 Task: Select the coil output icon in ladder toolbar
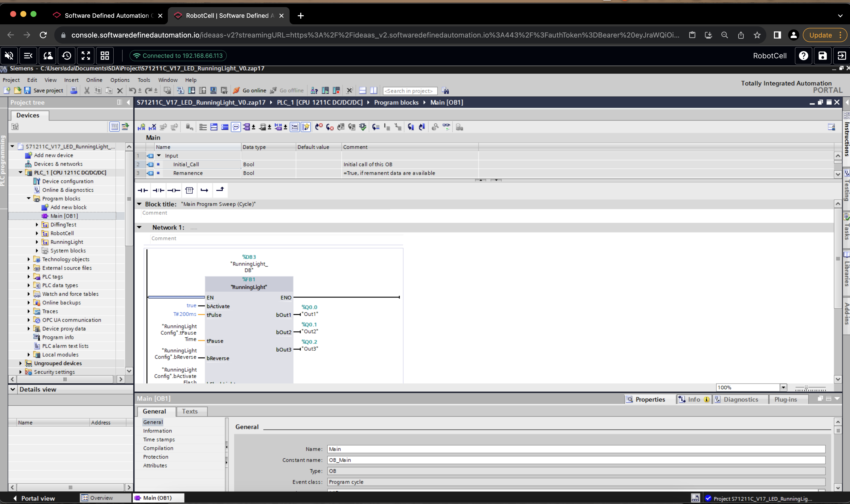pos(174,190)
